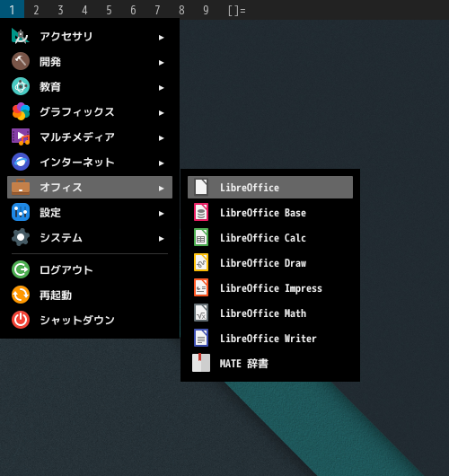Screen dimensions: 449x476
Task: Expand the 開発 submenu arrow
Action: click(x=162, y=63)
